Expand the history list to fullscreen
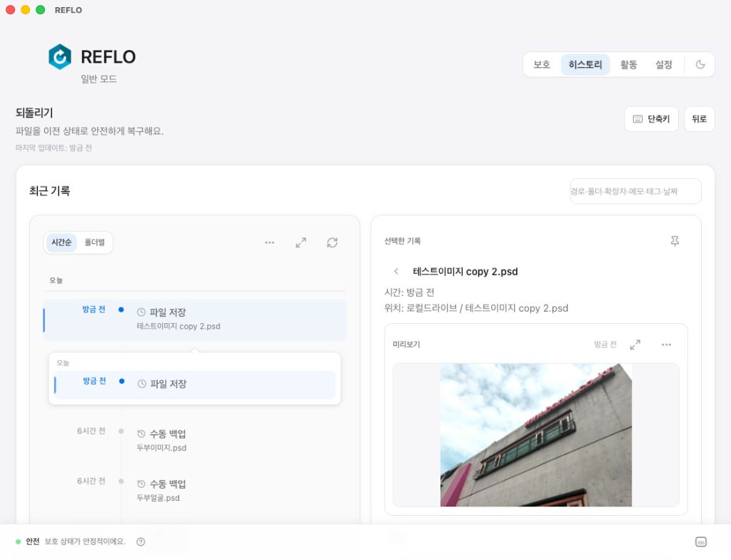The width and height of the screenshot is (731, 560). click(x=301, y=243)
